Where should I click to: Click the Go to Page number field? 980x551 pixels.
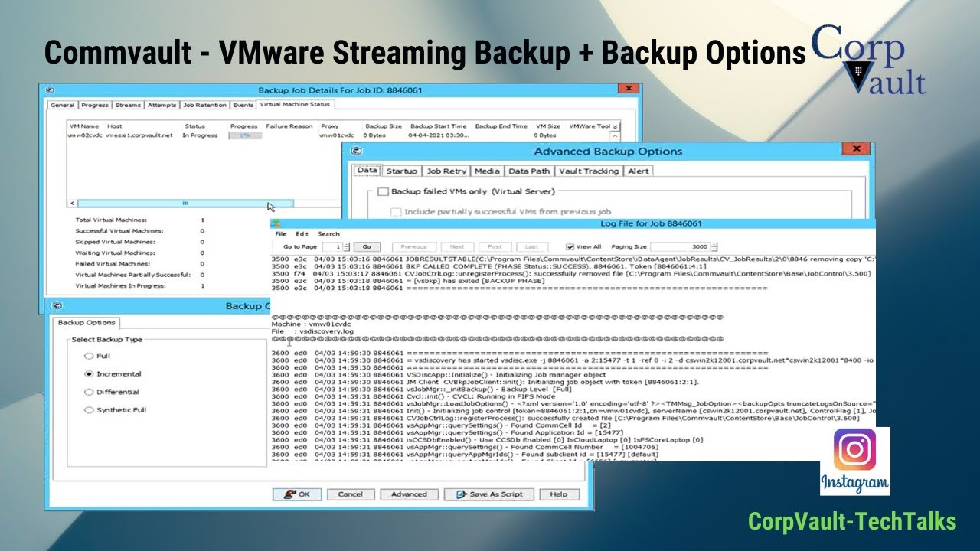[332, 247]
